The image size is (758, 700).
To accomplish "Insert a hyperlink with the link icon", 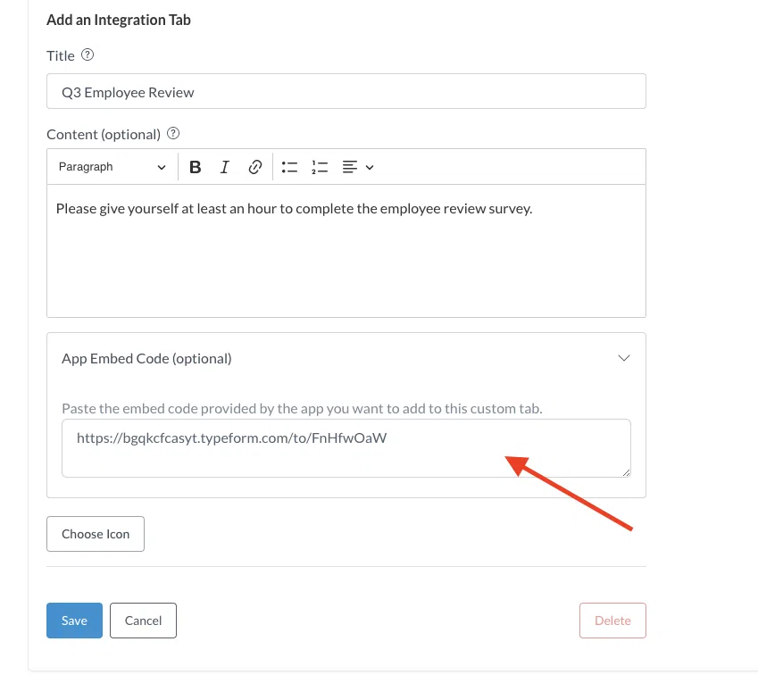I will [255, 167].
